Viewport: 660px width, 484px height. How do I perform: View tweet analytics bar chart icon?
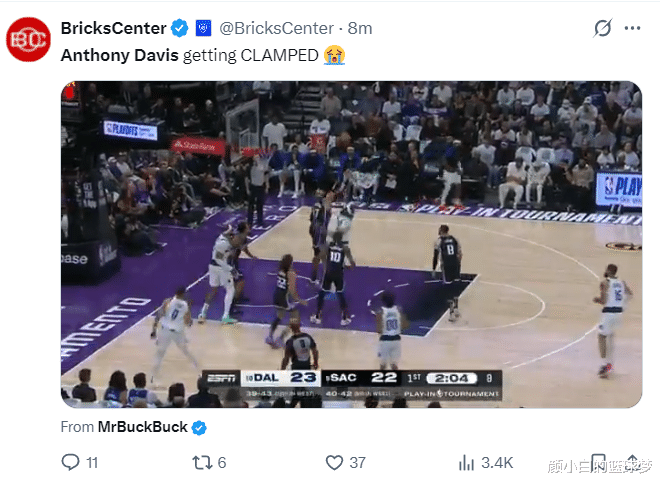466,462
